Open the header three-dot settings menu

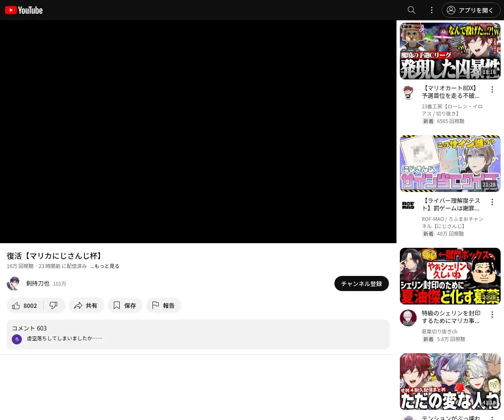pyautogui.click(x=432, y=10)
